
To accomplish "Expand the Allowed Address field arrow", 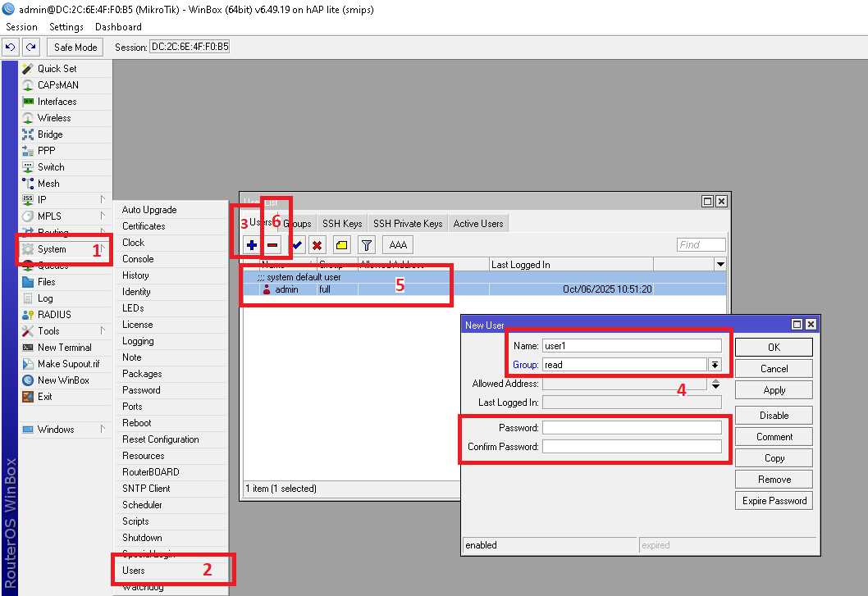I will click(x=715, y=384).
